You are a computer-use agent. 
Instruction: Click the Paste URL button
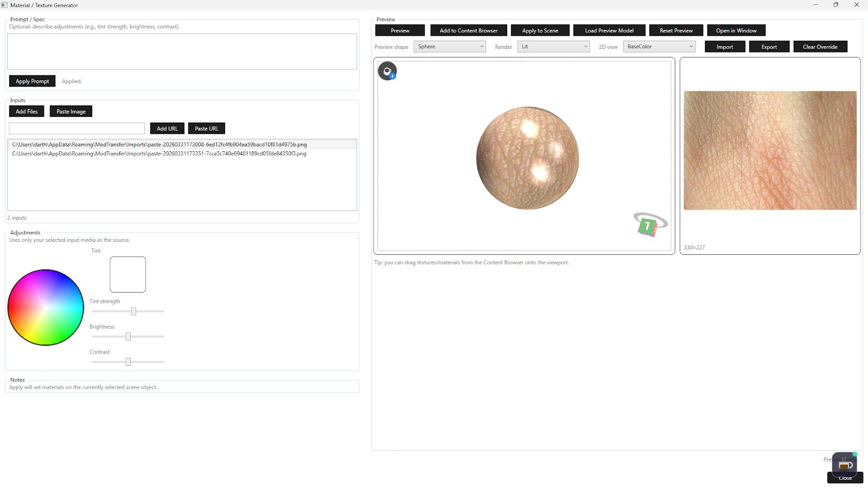point(207,129)
